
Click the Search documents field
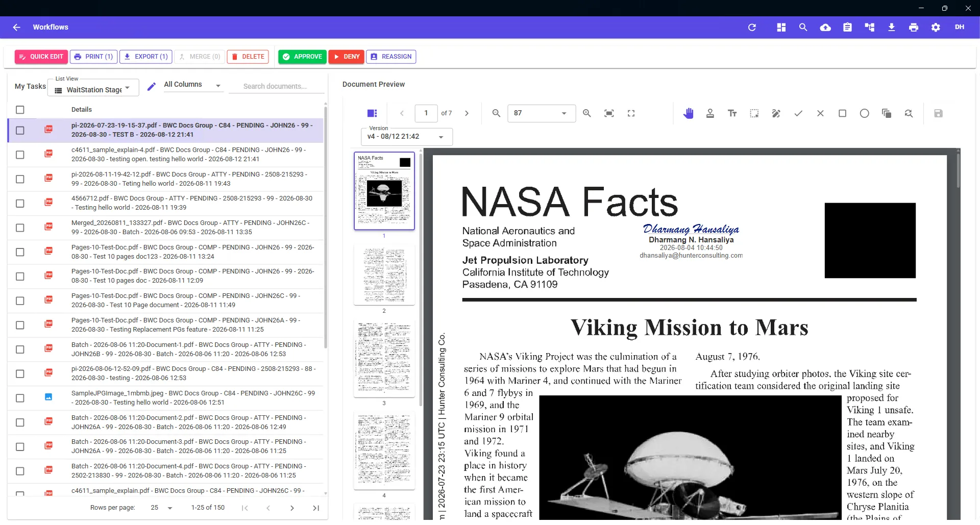point(277,86)
